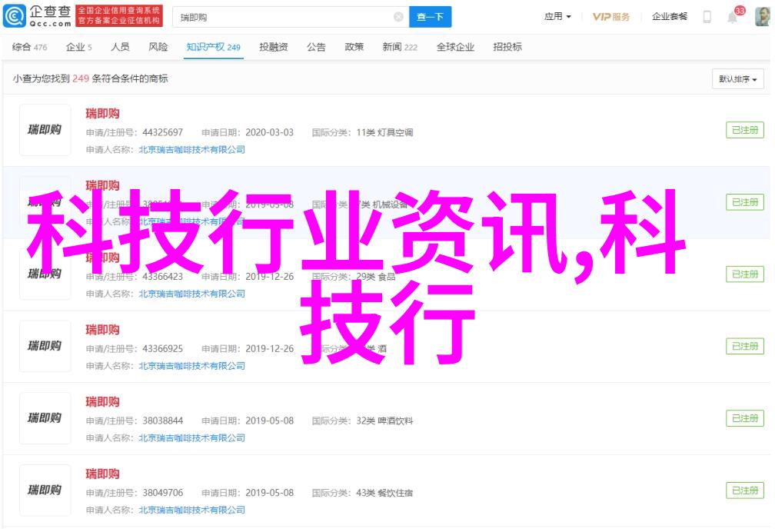Open trademark thumbnail for registration 43366925
The image size is (775, 532).
(x=45, y=346)
